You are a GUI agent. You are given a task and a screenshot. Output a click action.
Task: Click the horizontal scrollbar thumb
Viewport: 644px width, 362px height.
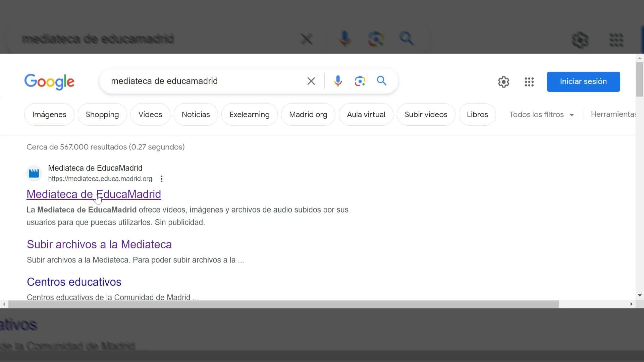click(283, 304)
